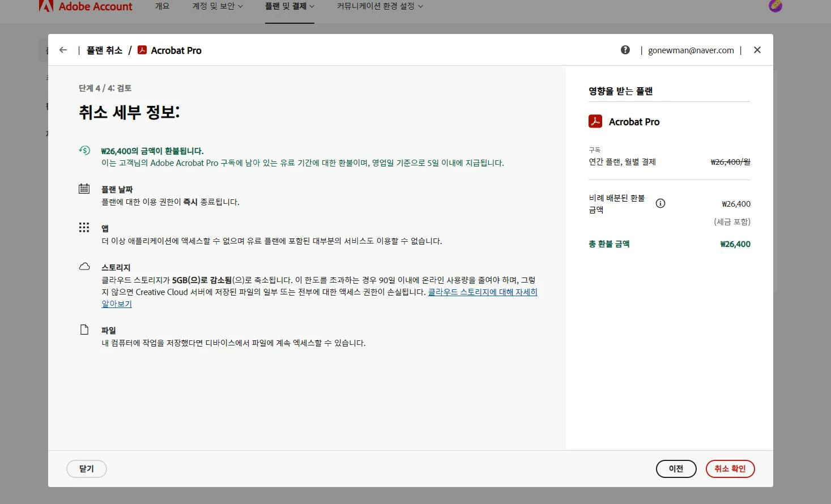Image resolution: width=831 pixels, height=504 pixels.
Task: Click the 총 환불 금액 label
Action: click(x=609, y=244)
